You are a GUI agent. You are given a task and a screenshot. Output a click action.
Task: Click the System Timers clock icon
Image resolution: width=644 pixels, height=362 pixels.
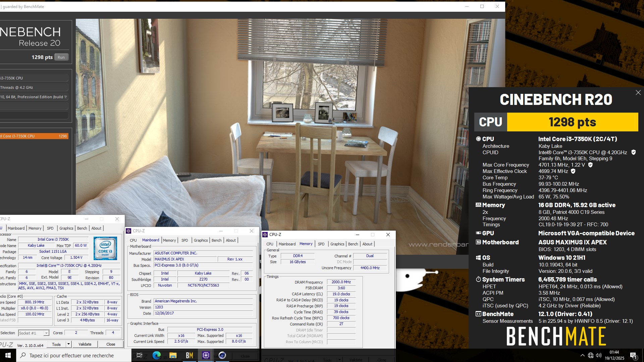[478, 279]
